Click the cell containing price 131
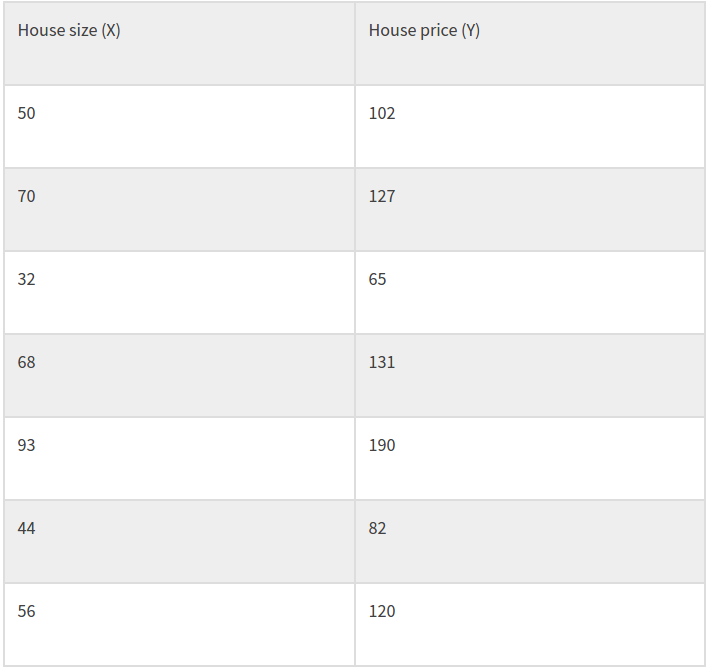Screen dimensions: 711x671 pos(382,363)
